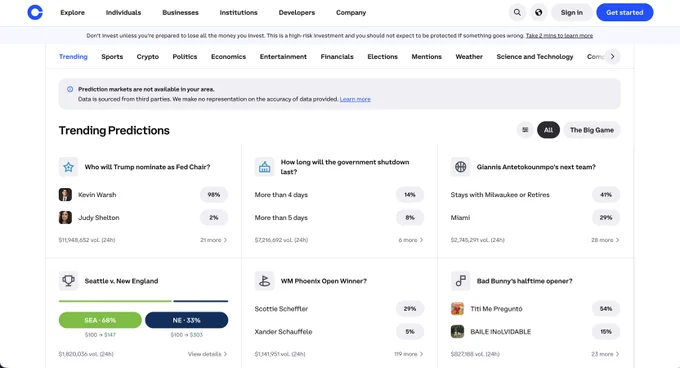680x368 pixels.
Task: Click the Sign in button
Action: tap(572, 13)
